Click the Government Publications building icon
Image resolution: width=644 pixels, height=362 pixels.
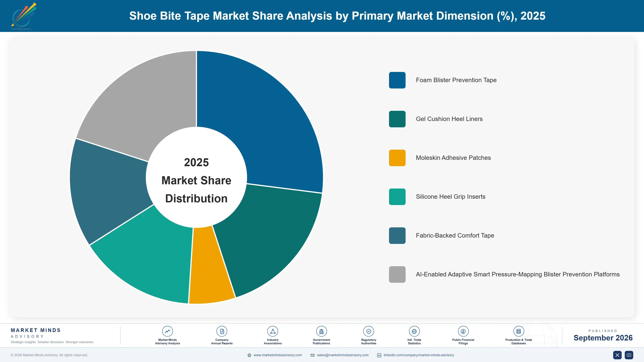point(321,331)
